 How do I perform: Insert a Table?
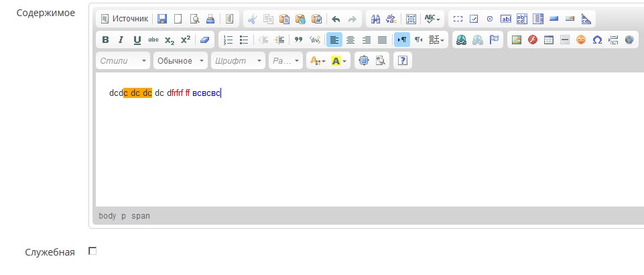coord(549,40)
